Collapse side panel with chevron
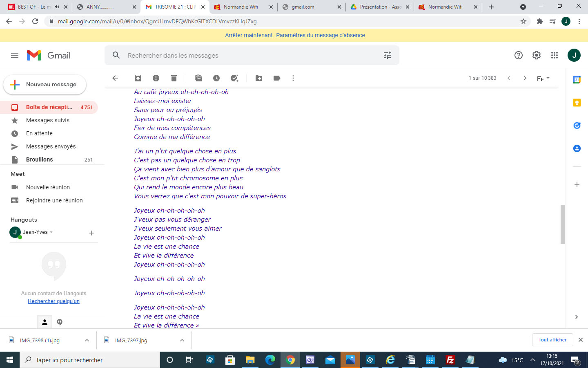 (577, 317)
